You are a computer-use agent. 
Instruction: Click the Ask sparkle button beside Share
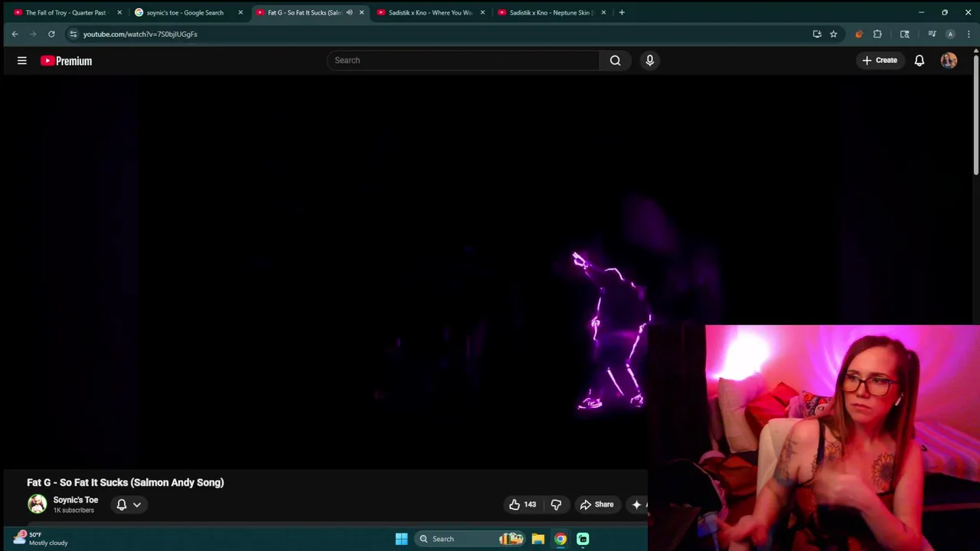point(637,504)
